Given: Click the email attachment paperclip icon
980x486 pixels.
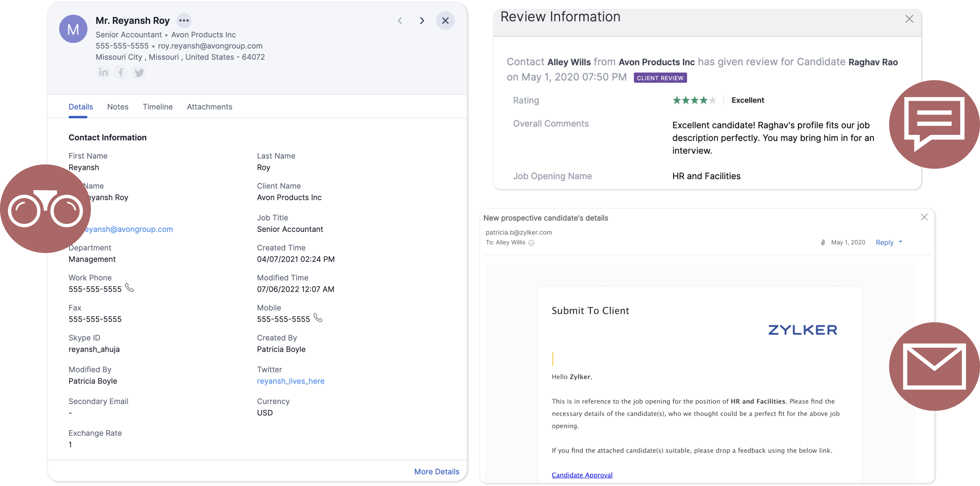Looking at the screenshot, I should click(823, 243).
